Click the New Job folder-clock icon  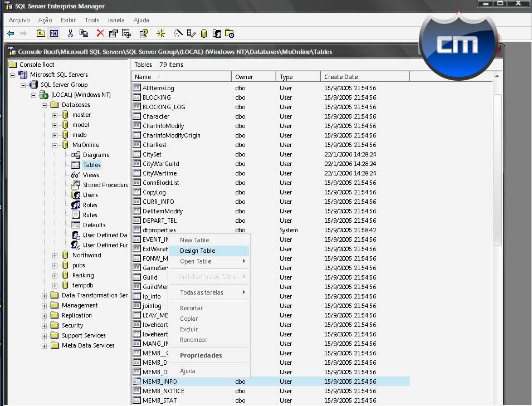coord(230,33)
